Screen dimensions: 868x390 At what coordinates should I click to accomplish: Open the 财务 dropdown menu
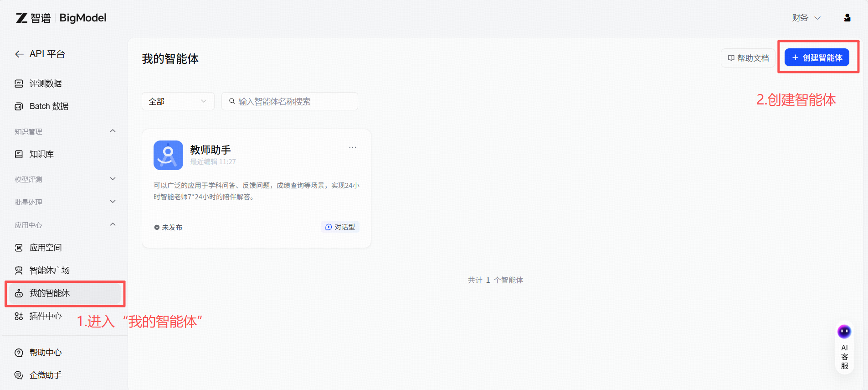point(806,18)
